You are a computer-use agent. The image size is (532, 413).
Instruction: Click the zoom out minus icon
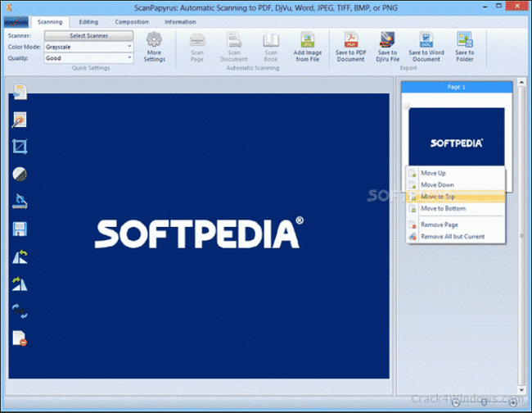(456, 402)
